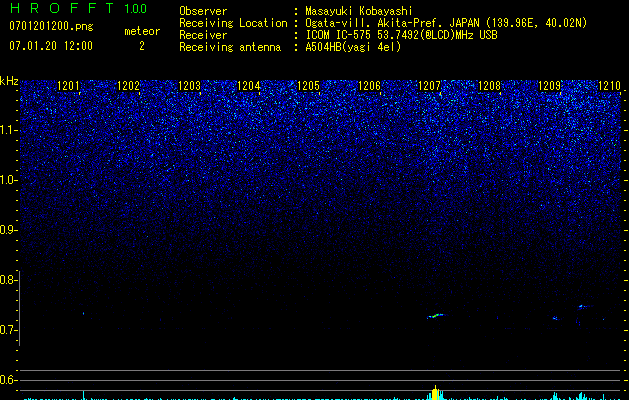Click the HROFFT 1.0.0 title text
This screenshot has width=629, height=400.
point(78,8)
